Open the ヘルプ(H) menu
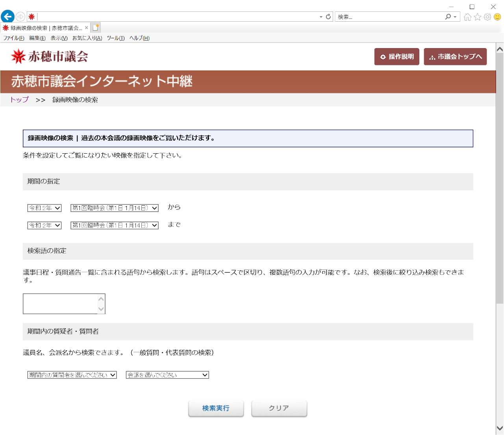Viewport: 504px width, 435px height. pyautogui.click(x=139, y=38)
